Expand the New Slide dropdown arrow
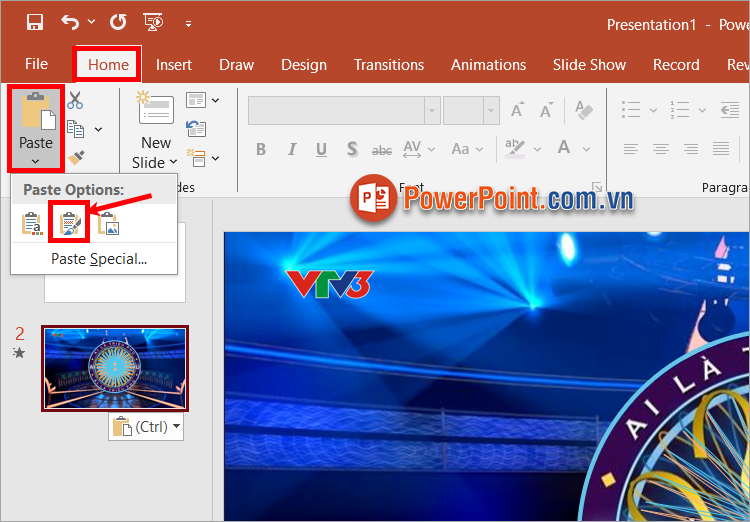The image size is (750, 522). [173, 162]
